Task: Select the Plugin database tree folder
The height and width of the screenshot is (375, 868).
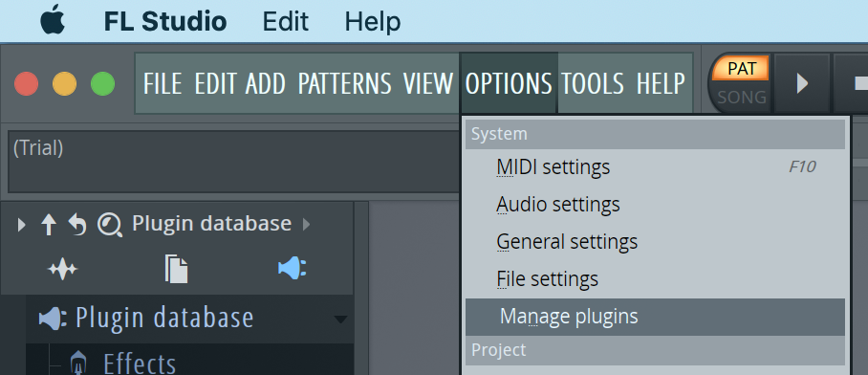Action: pos(164,318)
